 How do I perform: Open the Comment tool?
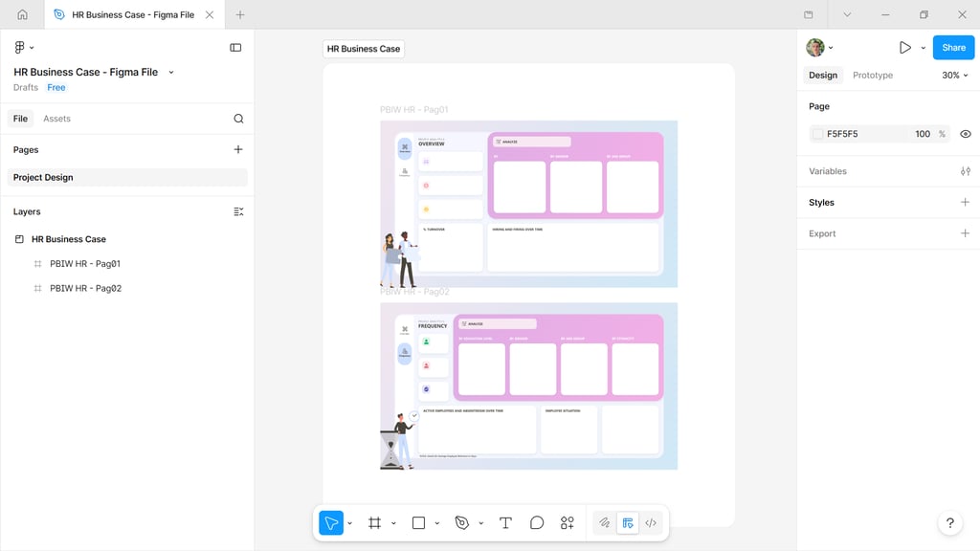pos(536,522)
